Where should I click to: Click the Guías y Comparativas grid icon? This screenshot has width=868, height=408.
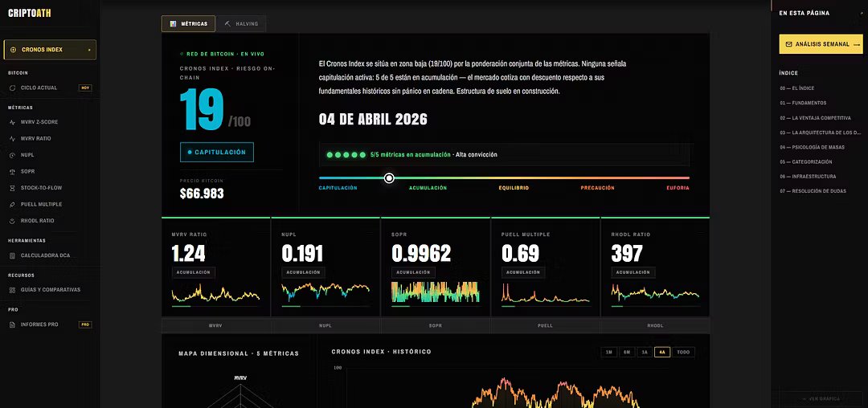(13, 290)
